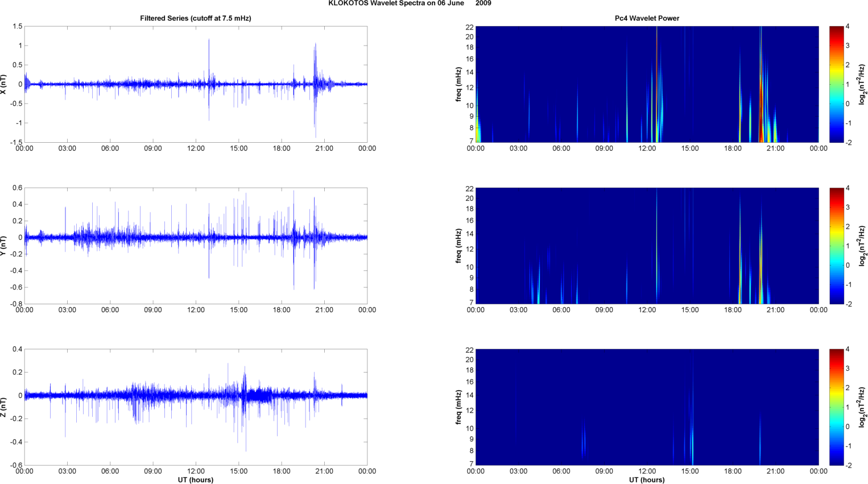Click the log2(nT²/Hz) label of the Y-component colorbar
The image size is (868, 484).
tap(863, 246)
